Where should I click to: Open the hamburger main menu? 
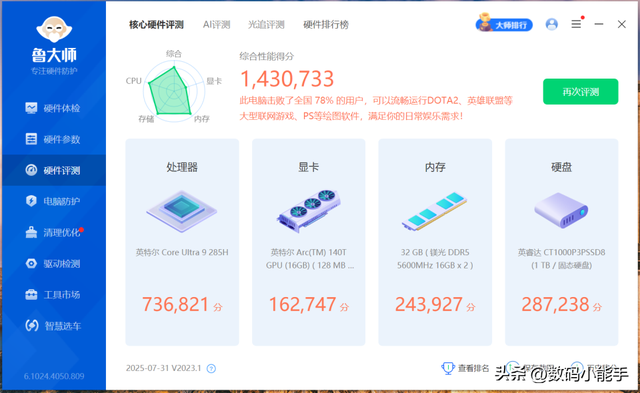coord(576,24)
